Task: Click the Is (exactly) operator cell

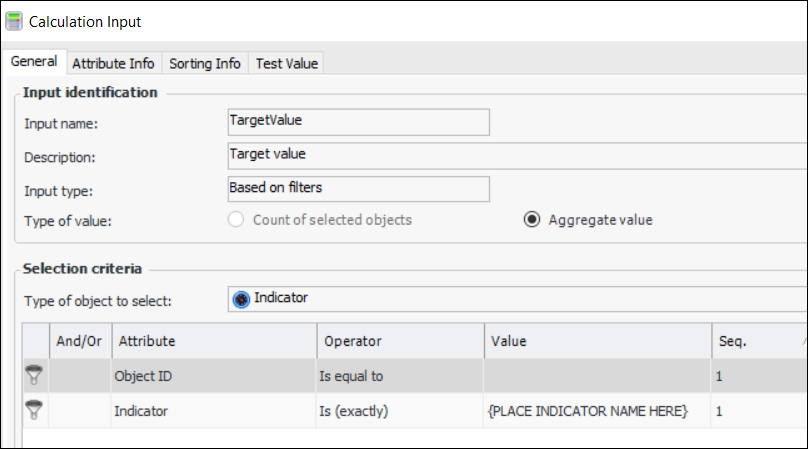Action: coord(400,411)
